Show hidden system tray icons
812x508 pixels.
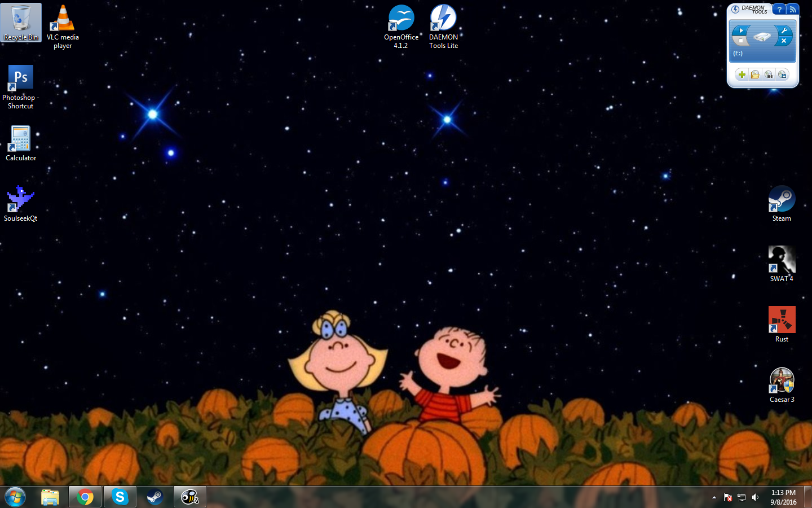pos(714,497)
